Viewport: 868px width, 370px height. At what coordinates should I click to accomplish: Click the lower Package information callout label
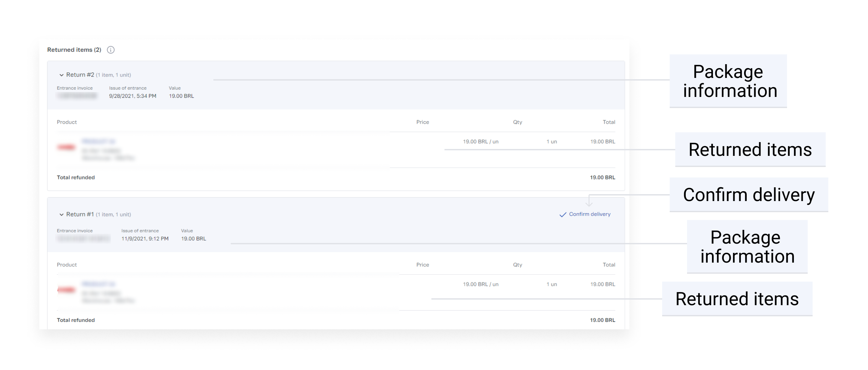coord(747,247)
